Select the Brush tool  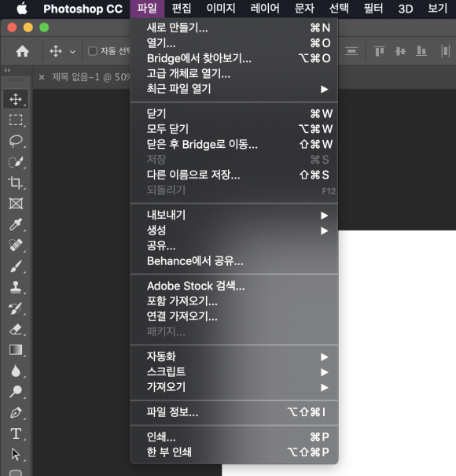coord(16,266)
